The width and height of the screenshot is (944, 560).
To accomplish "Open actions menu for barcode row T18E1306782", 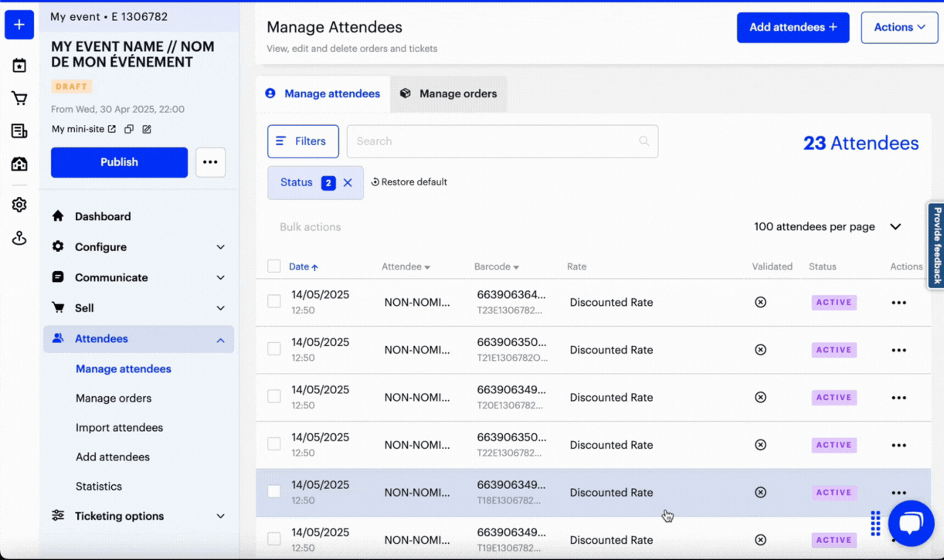I will tap(898, 493).
